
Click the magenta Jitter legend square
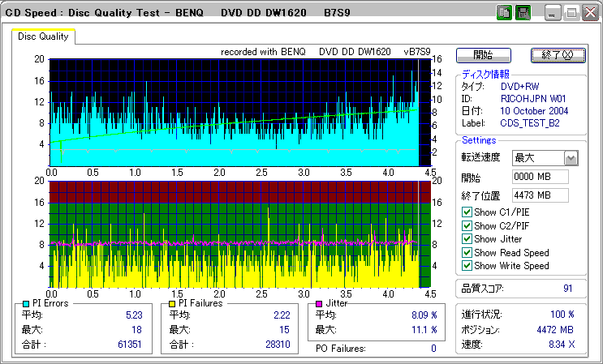318,303
